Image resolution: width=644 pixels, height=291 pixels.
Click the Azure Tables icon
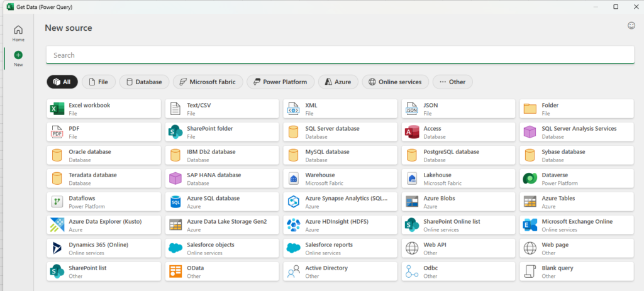tap(530, 202)
